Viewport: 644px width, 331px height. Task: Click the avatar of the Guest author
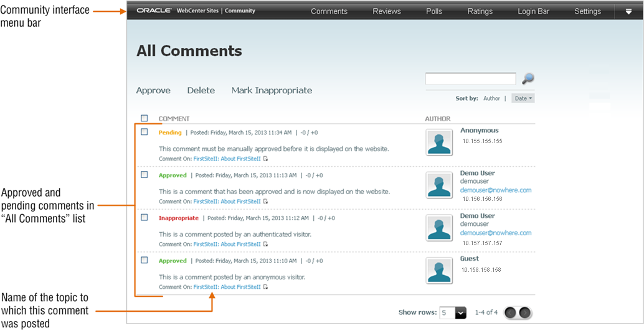pyautogui.click(x=439, y=270)
